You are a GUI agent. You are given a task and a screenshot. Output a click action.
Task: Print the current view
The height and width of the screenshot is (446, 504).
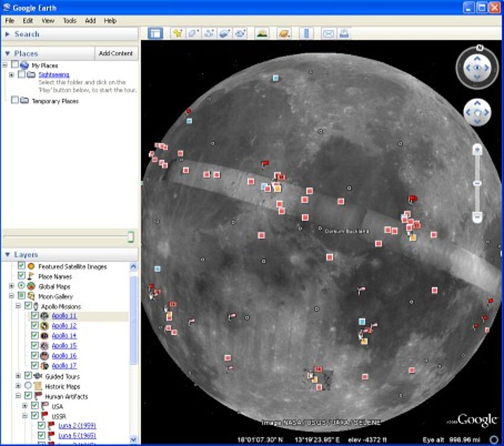click(x=344, y=33)
